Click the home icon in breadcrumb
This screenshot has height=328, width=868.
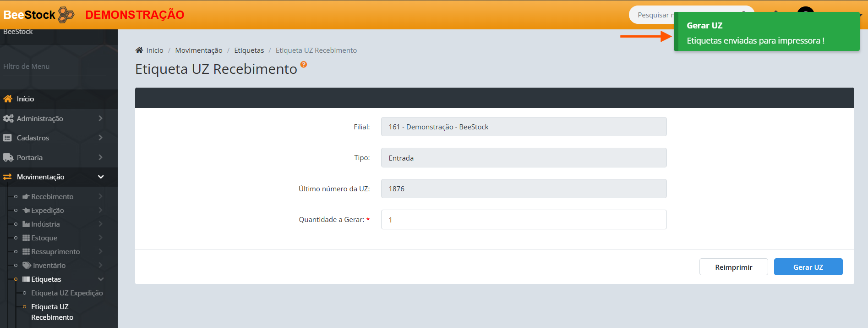tap(139, 50)
